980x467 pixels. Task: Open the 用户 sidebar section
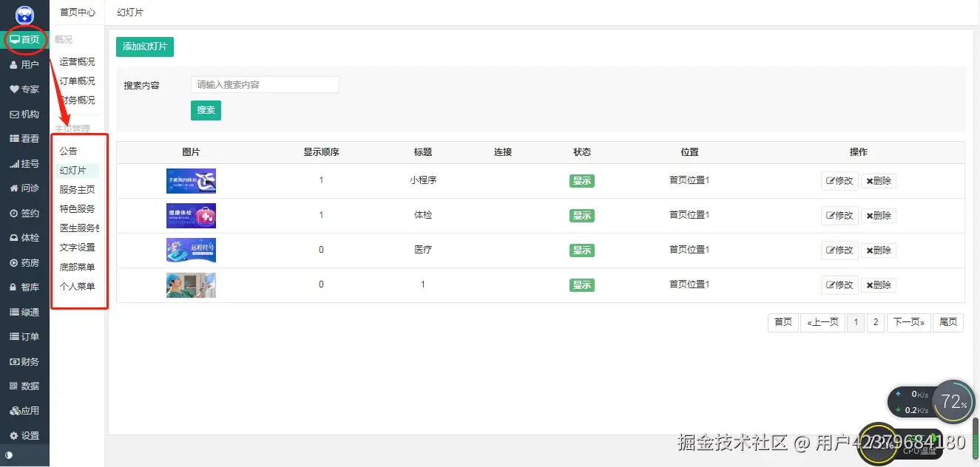(24, 65)
